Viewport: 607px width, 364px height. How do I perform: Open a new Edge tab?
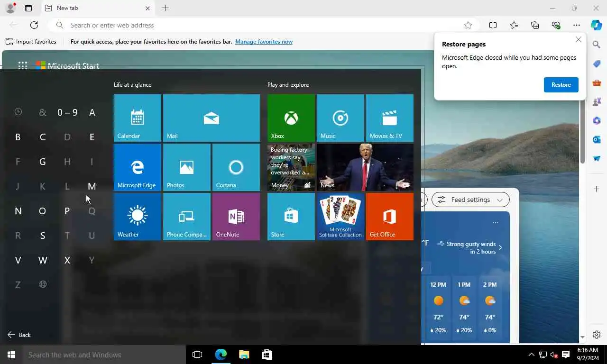[x=165, y=8]
